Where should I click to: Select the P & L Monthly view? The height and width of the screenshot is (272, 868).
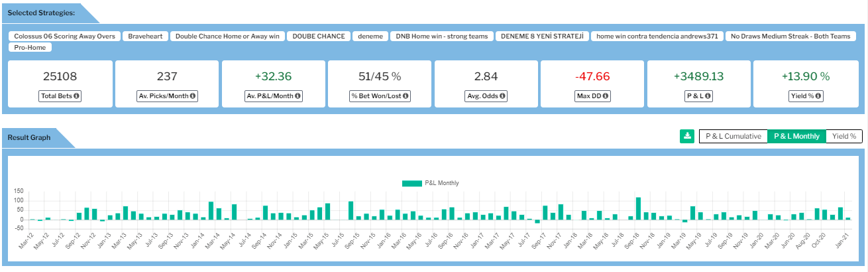tap(796, 136)
